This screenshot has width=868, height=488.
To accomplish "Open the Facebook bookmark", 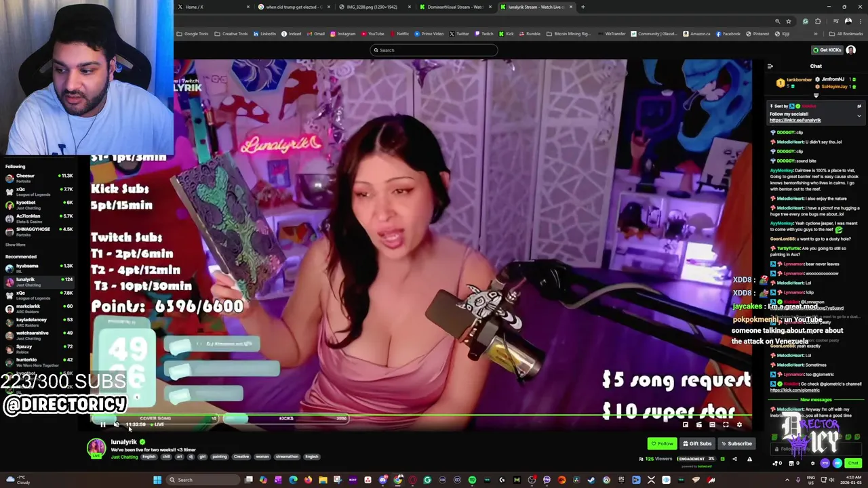I will point(728,34).
